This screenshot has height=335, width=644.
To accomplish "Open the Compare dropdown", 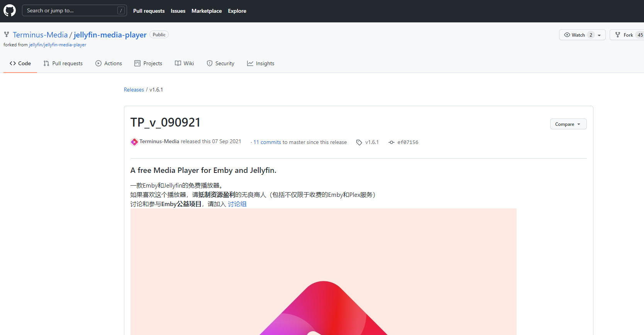I will (x=568, y=124).
